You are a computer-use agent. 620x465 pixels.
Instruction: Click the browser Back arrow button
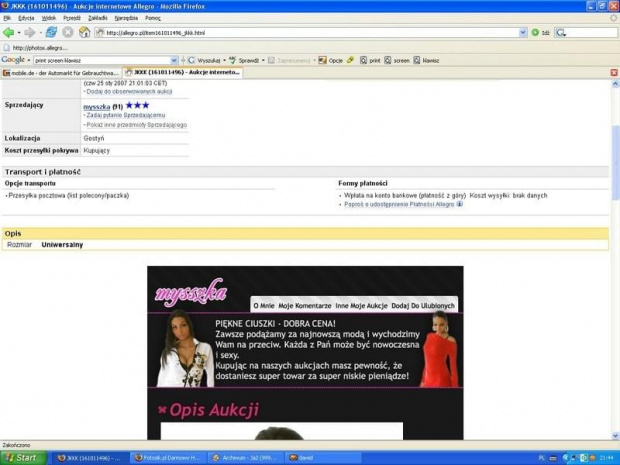click(9, 32)
